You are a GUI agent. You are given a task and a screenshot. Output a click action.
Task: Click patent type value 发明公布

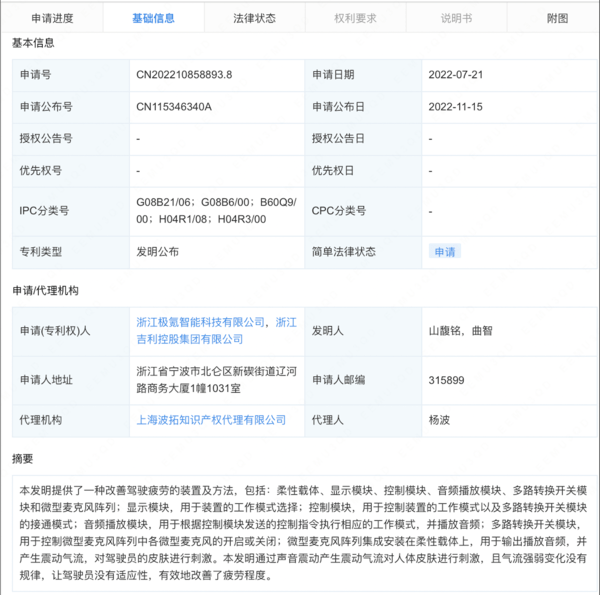coord(157,252)
